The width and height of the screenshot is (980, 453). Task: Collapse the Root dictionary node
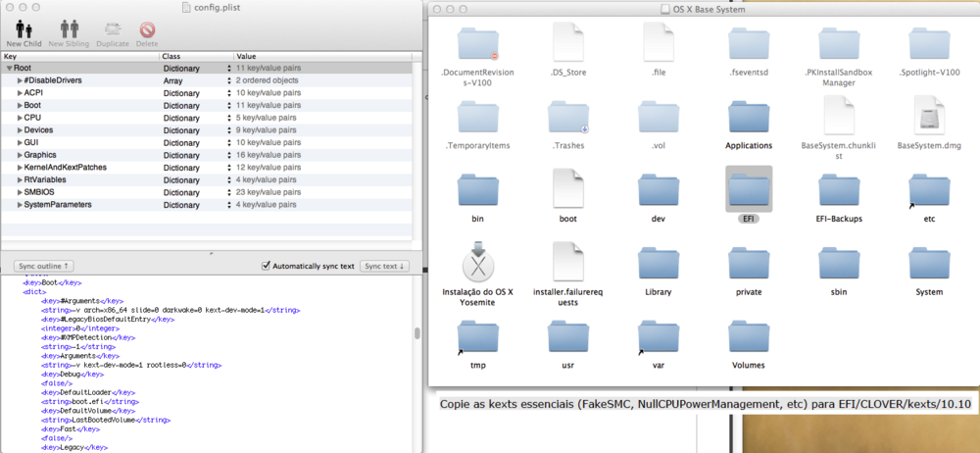tap(10, 69)
